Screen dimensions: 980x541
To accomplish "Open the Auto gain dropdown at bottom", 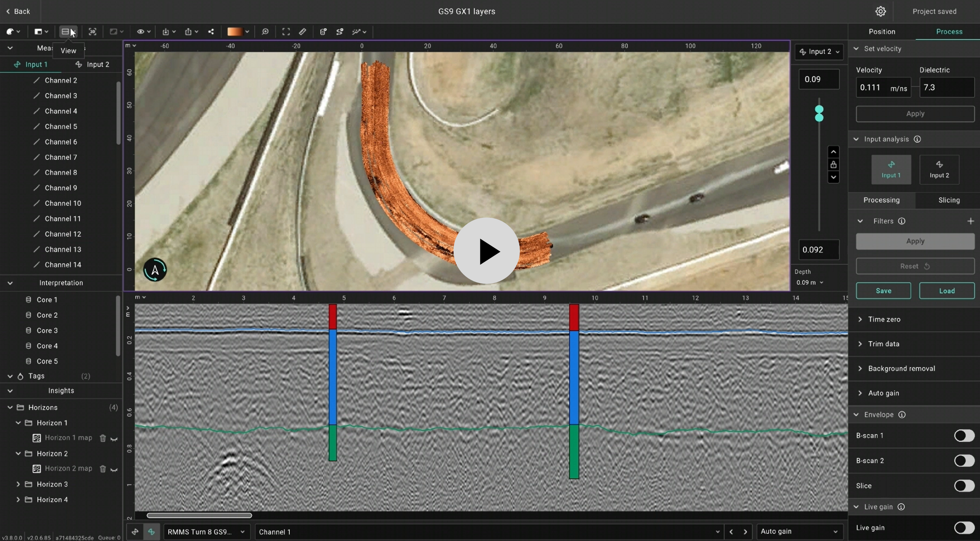I will coord(800,532).
